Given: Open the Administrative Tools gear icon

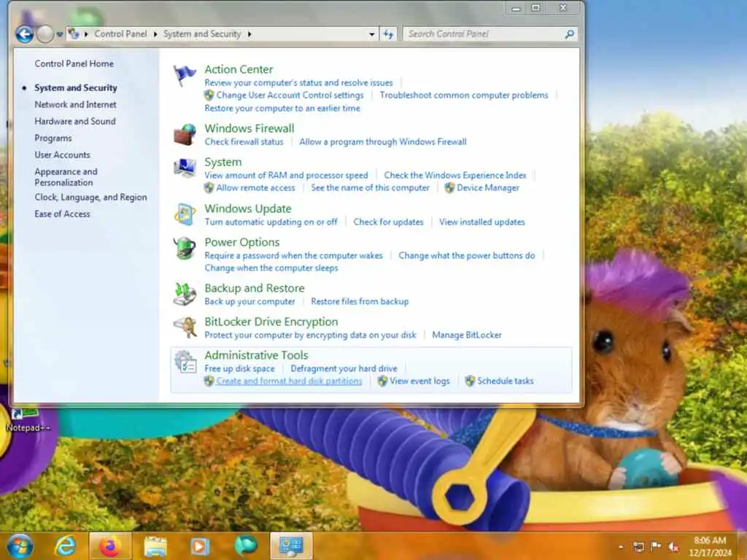Looking at the screenshot, I should coord(185,362).
